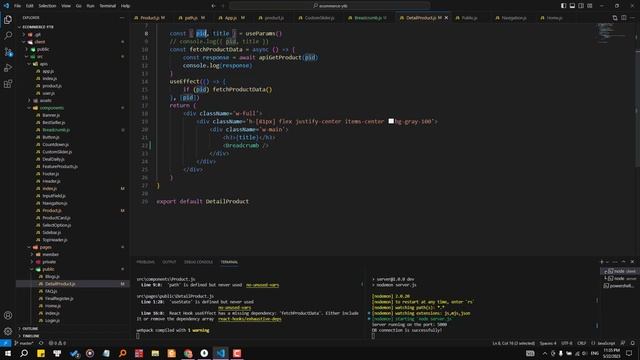Click the command center search box

pyautogui.click(x=330, y=6)
